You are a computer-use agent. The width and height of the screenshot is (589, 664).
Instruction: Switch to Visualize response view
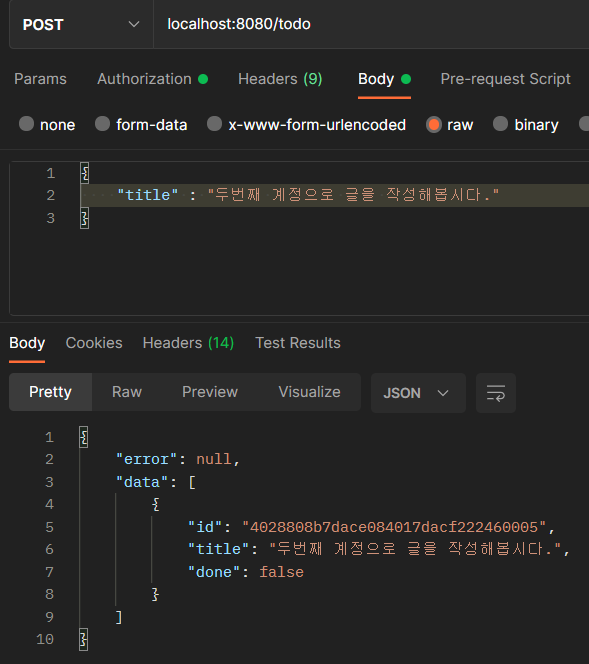point(309,392)
